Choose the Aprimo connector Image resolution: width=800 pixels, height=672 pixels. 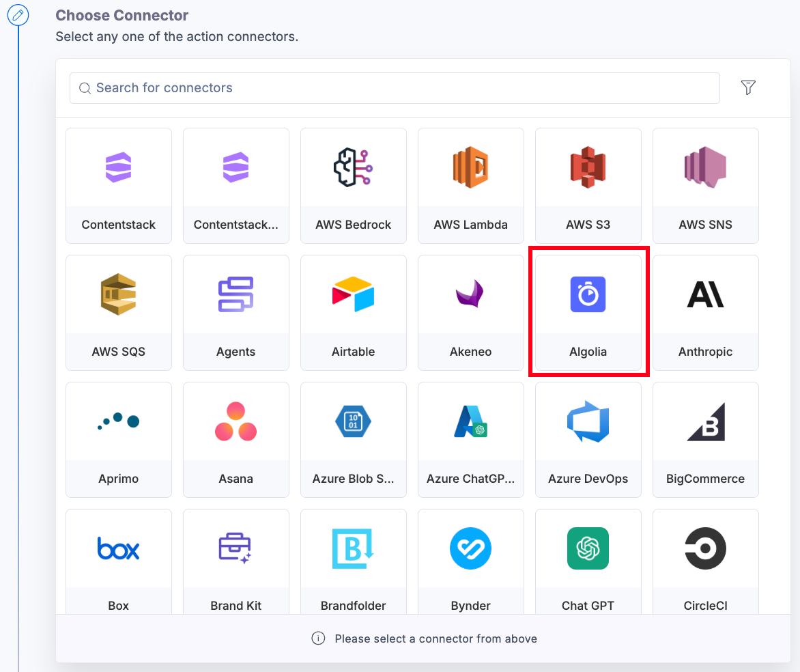[118, 440]
